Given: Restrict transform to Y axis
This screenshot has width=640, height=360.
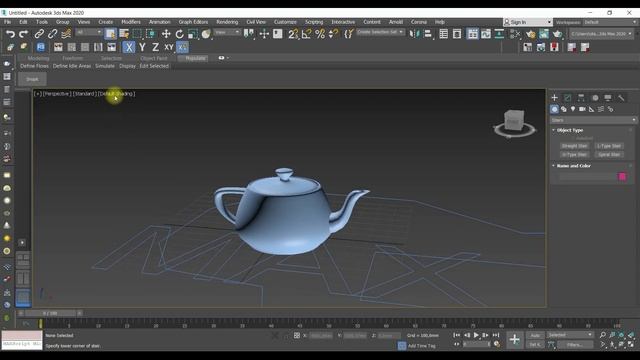Looking at the screenshot, I should (142, 47).
